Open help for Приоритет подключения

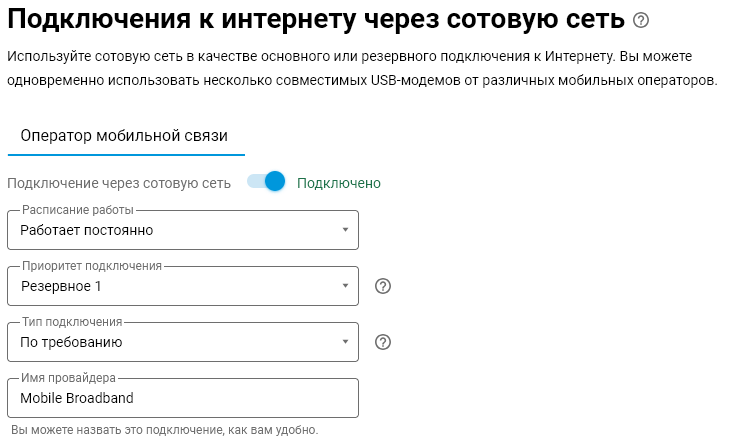click(x=382, y=286)
